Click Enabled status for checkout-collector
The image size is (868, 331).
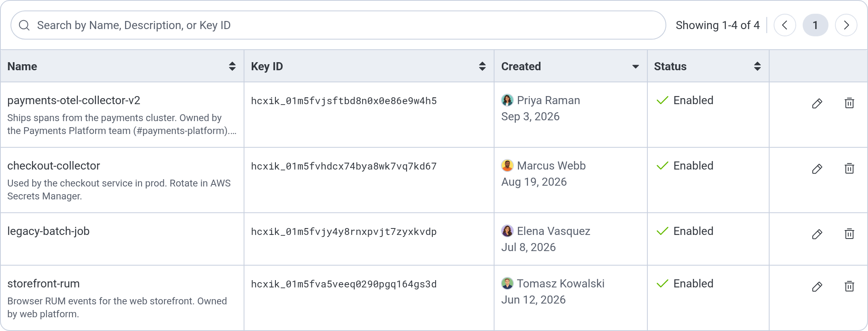[x=685, y=165]
